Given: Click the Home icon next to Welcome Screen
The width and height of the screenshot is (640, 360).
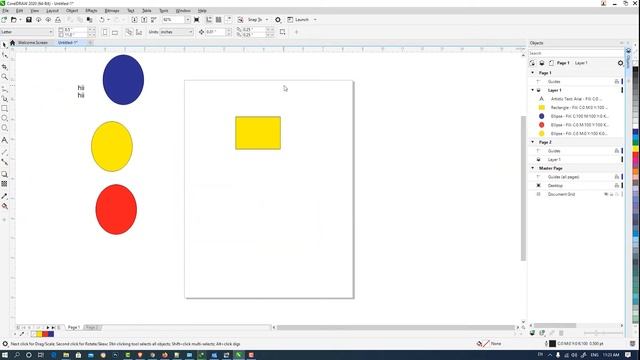Looking at the screenshot, I should click(x=12, y=42).
